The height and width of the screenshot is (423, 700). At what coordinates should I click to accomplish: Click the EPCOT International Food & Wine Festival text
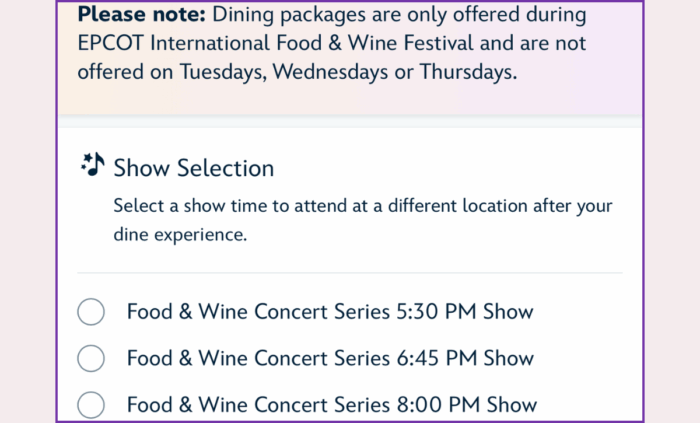pyautogui.click(x=275, y=43)
